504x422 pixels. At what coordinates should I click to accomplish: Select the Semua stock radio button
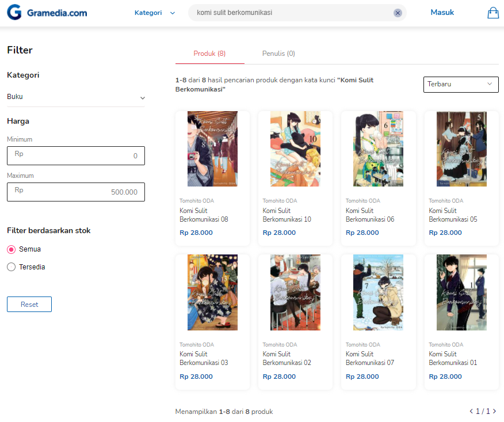tap(12, 250)
